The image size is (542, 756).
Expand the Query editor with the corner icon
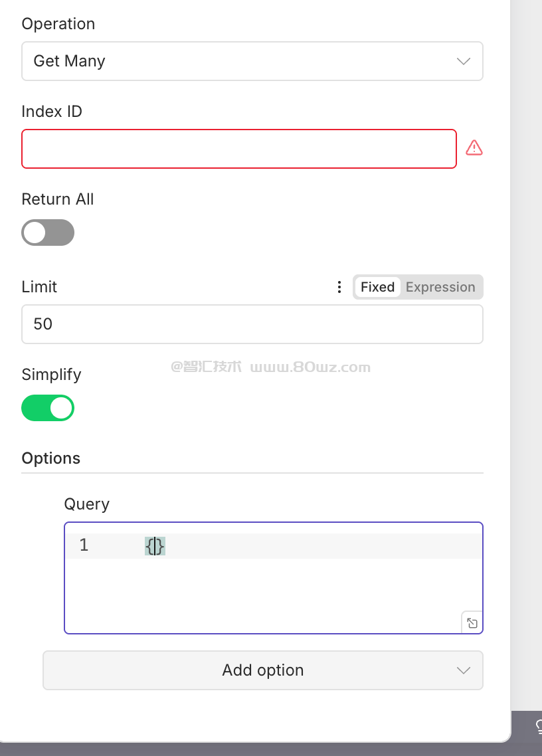pyautogui.click(x=472, y=623)
